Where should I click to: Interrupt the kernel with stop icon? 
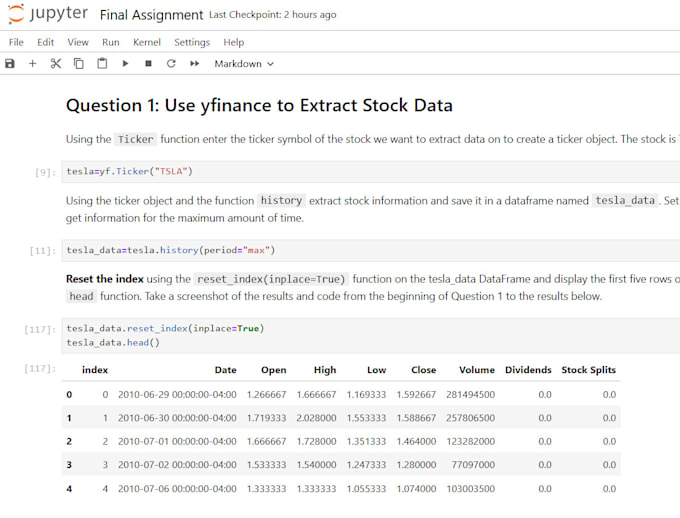click(x=148, y=64)
